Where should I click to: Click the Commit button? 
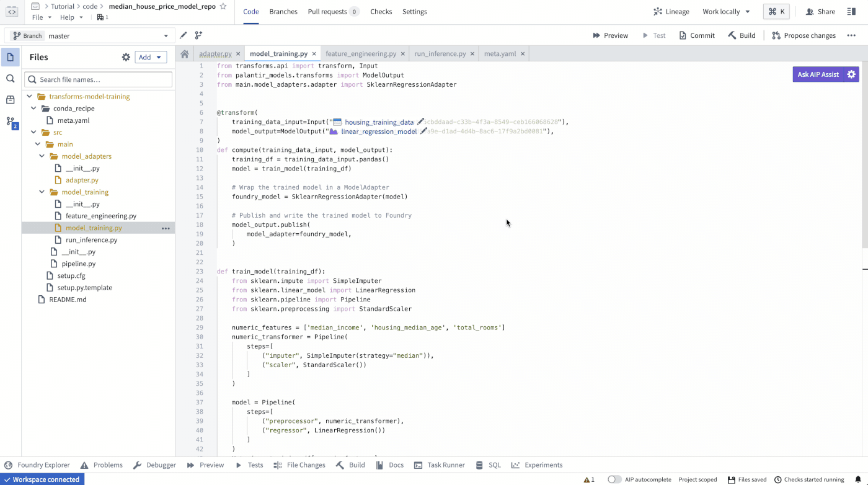coord(697,35)
